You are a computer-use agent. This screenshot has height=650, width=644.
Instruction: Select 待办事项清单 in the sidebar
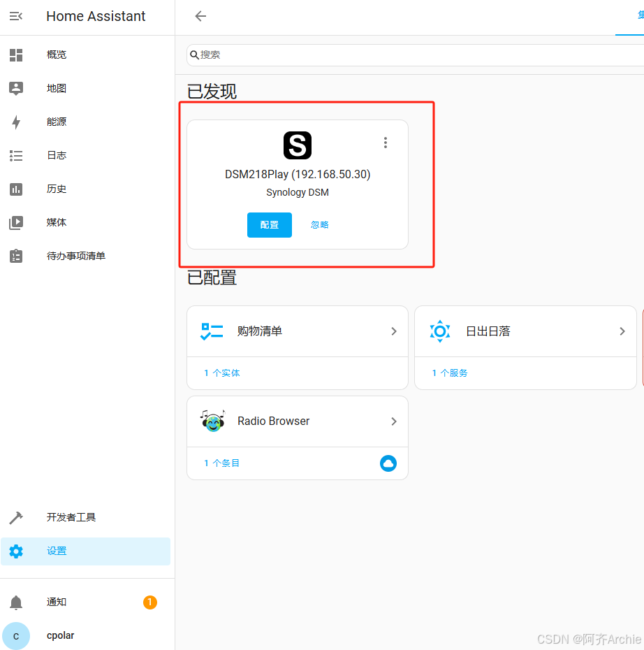(85, 256)
